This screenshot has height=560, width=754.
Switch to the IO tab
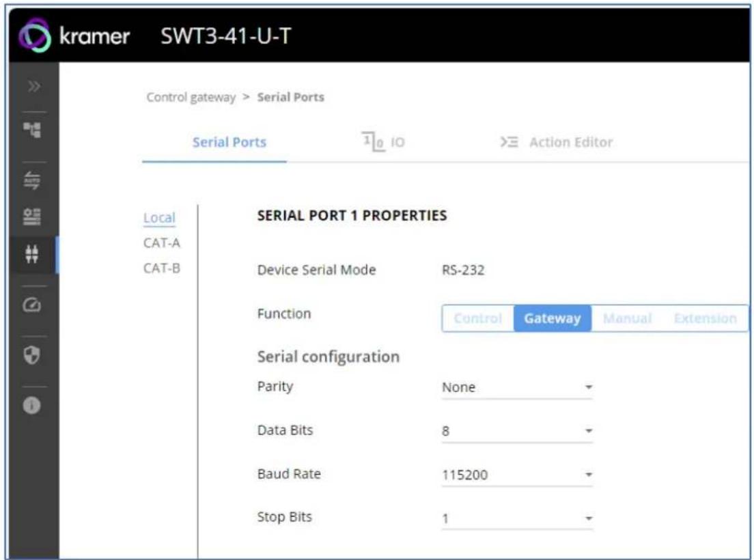coord(383,142)
